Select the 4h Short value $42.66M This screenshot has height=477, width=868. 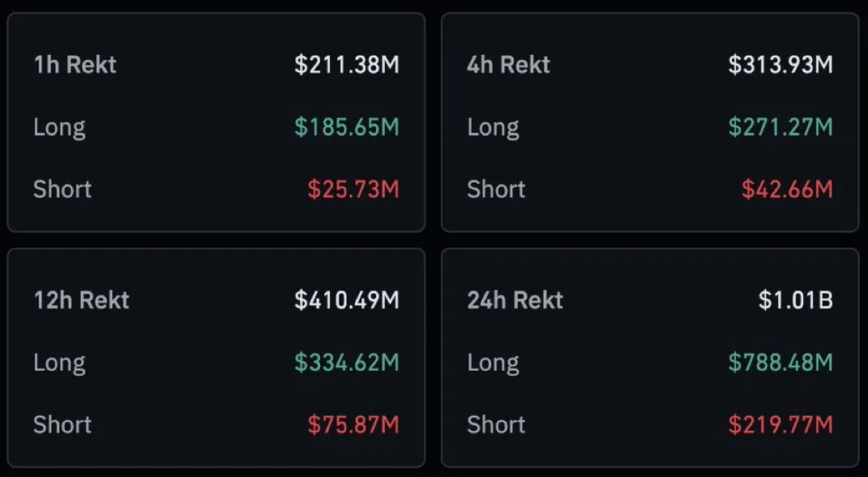(x=787, y=190)
